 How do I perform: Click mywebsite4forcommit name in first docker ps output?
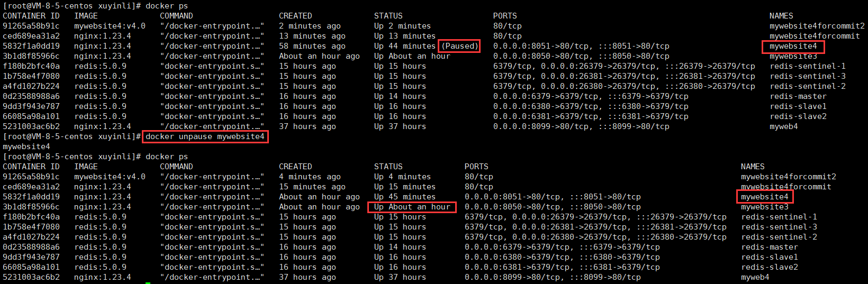[815, 36]
